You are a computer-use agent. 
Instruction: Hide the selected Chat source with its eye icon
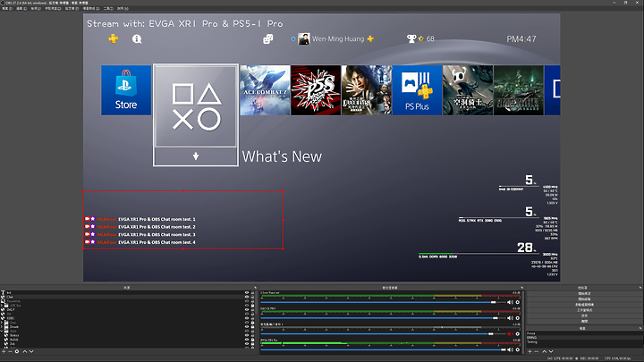point(247,297)
